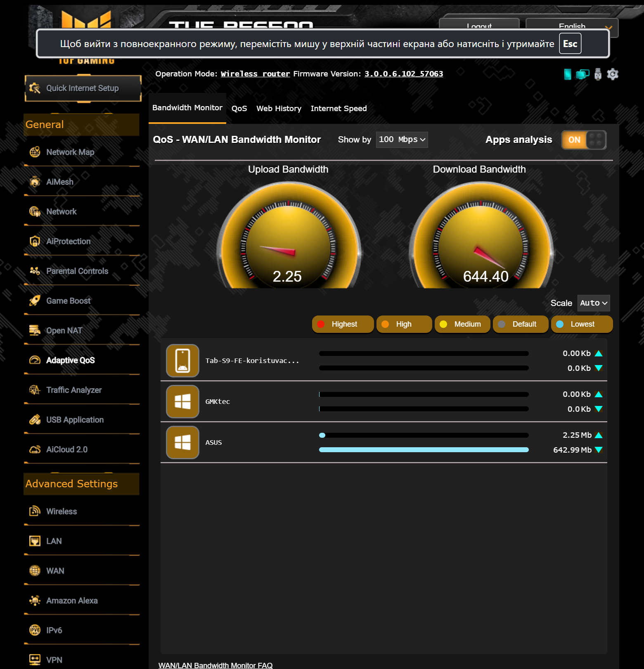644x669 pixels.
Task: Click the ASUS 2.25 Mb upload value
Action: point(577,435)
